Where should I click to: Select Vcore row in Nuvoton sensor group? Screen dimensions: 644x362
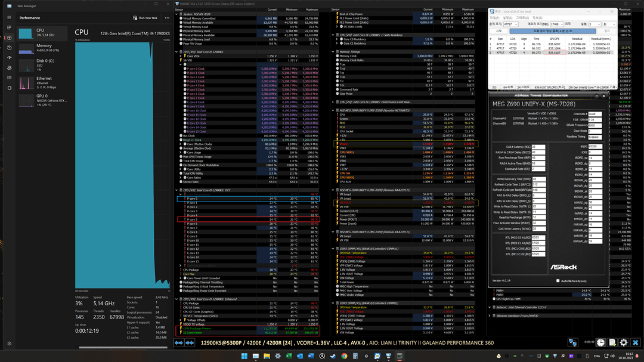pyautogui.click(x=406, y=144)
